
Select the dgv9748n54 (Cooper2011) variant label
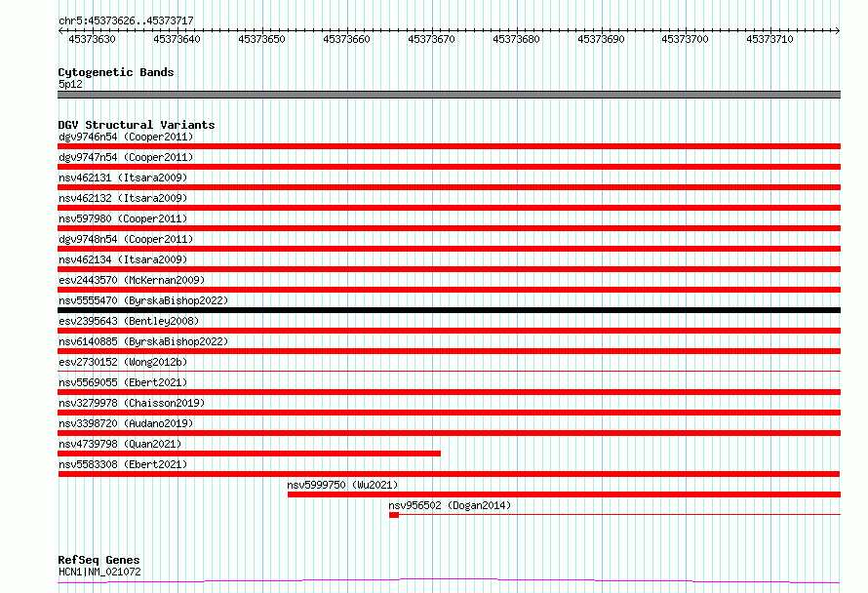(126, 239)
